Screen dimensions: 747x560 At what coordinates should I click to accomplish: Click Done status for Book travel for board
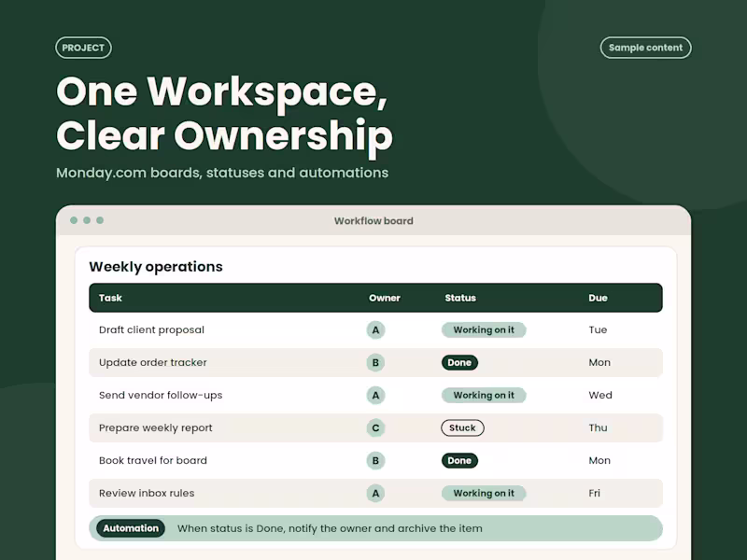[x=459, y=460]
